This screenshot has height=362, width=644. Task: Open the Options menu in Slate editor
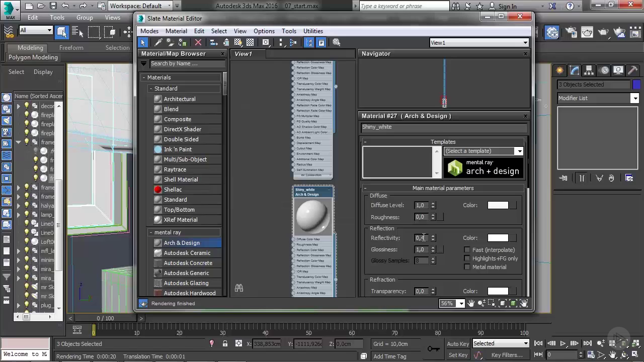[x=264, y=31]
